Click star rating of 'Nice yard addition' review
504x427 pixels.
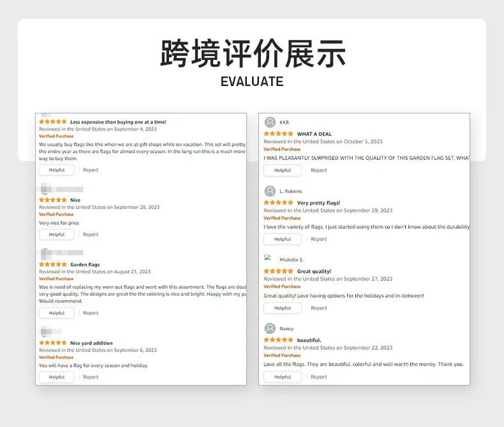pyautogui.click(x=53, y=343)
